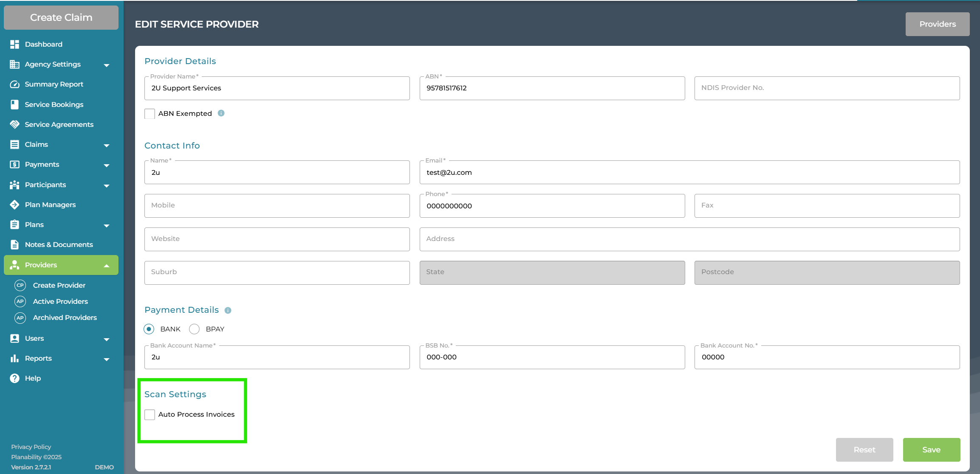980x474 pixels.
Task: Click the Notes & Documents file icon
Action: point(14,244)
